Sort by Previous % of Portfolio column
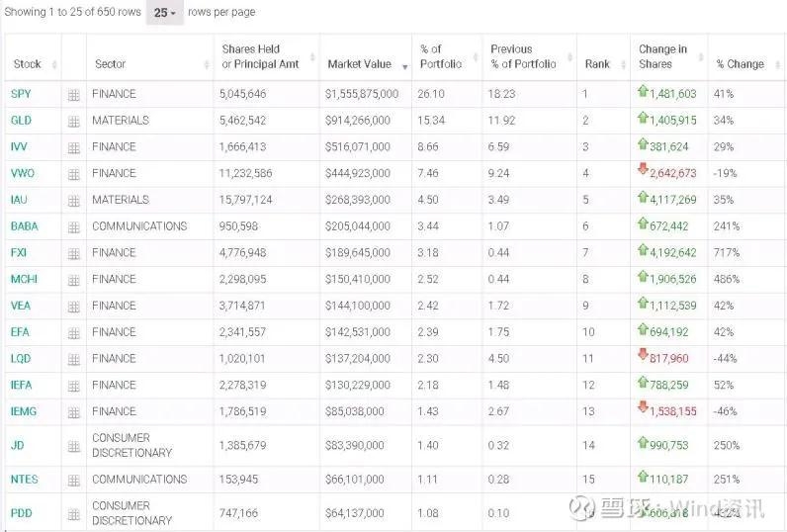 point(530,57)
